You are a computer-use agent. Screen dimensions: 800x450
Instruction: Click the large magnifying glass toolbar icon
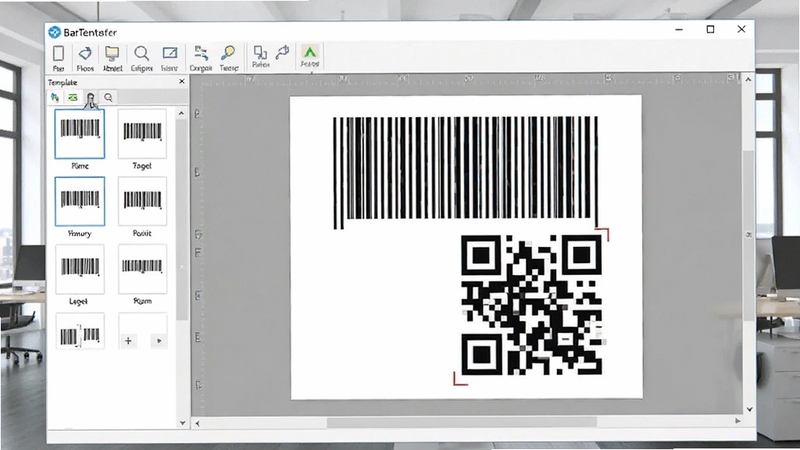point(141,53)
